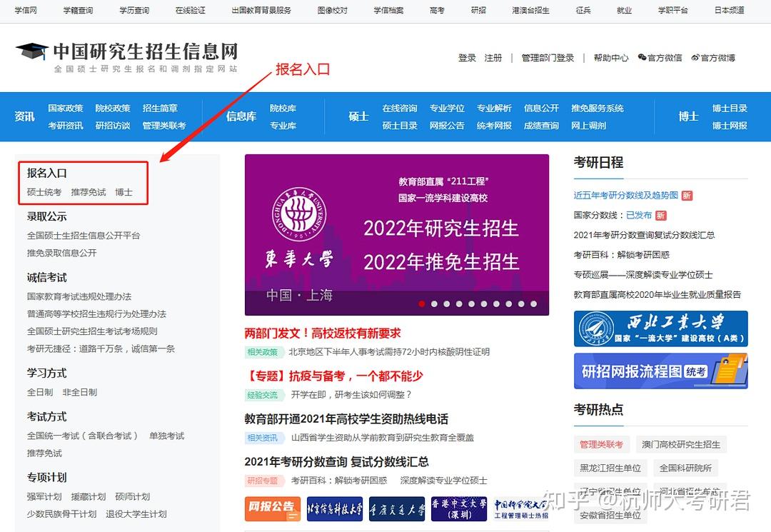Open 推免服务系统 in blue navigation
Screen dimensions: 771x532
pyautogui.click(x=598, y=108)
